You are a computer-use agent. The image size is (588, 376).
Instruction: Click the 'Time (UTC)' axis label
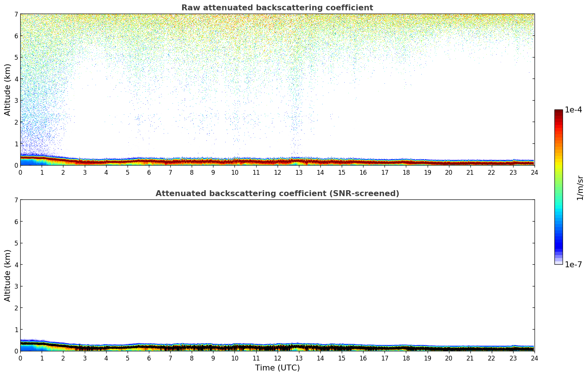click(x=277, y=368)
